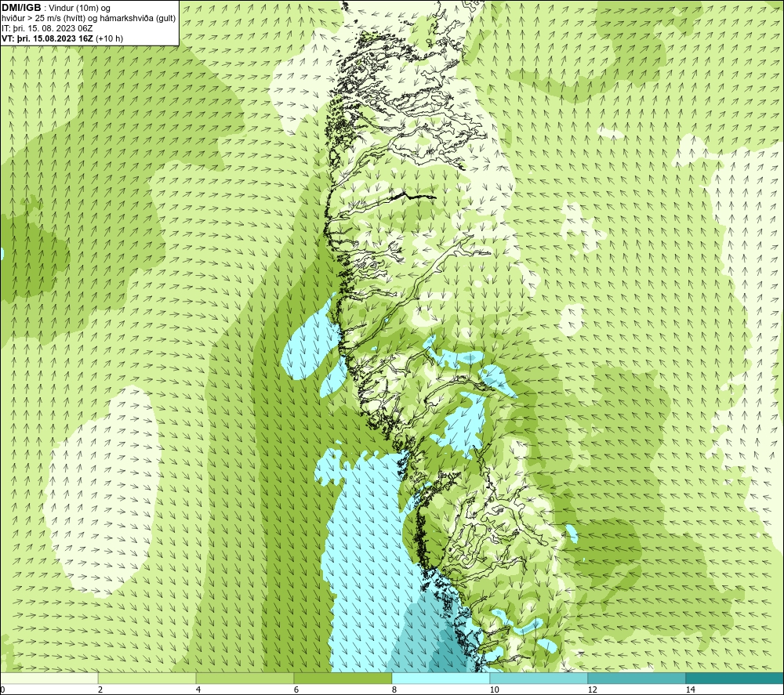Click the scale label '8'
The width and height of the screenshot is (784, 695).
(394, 690)
